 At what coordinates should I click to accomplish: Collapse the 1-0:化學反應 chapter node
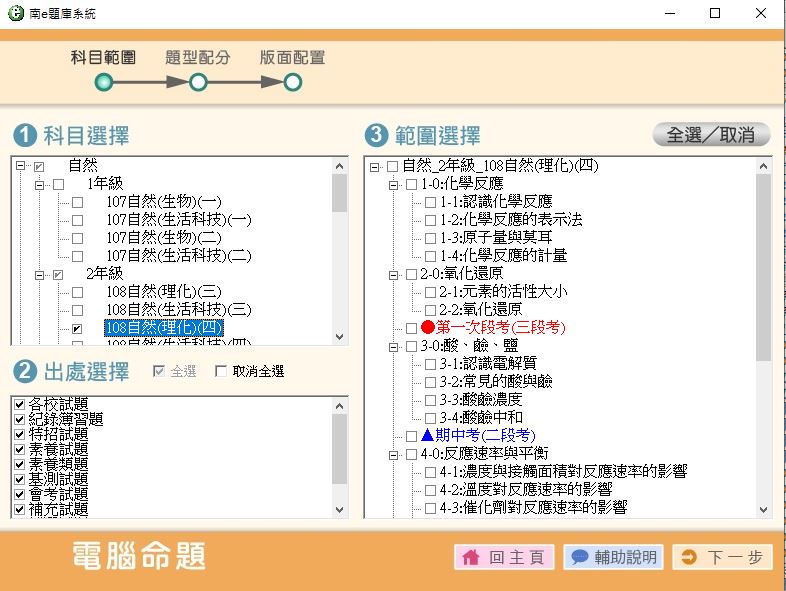tap(393, 184)
